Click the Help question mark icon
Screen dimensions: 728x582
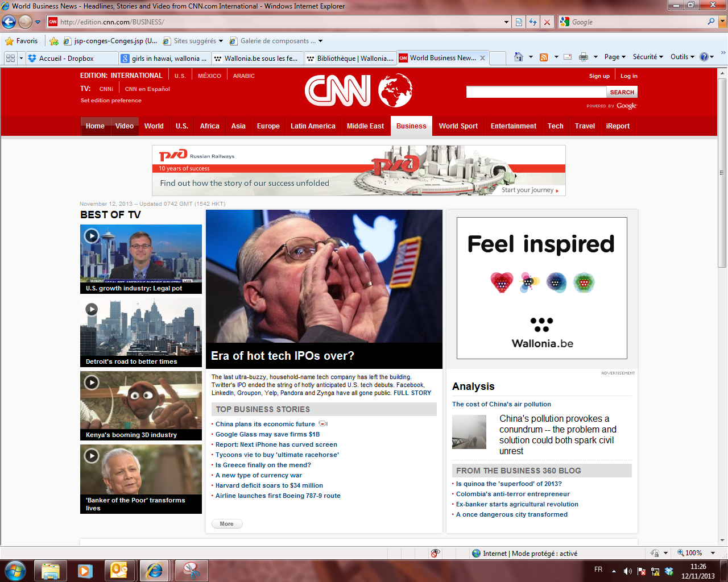tap(704, 57)
